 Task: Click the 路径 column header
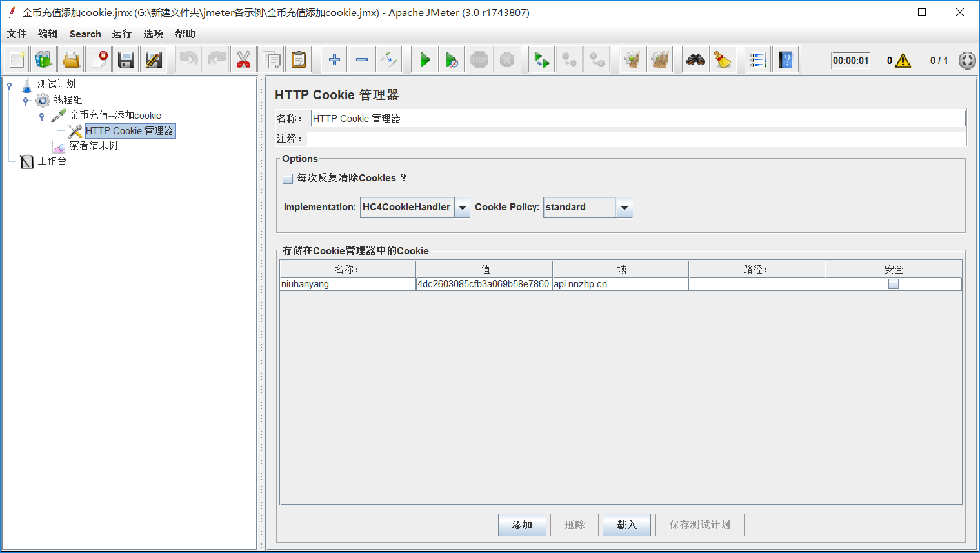[x=757, y=269]
